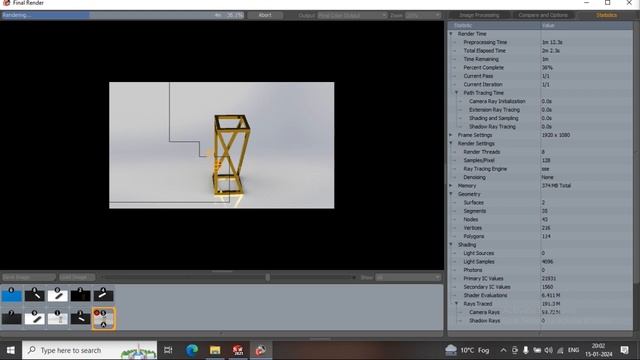Select the orange-highlighted render thumbnail
This screenshot has height=360, width=640.
(x=103, y=318)
